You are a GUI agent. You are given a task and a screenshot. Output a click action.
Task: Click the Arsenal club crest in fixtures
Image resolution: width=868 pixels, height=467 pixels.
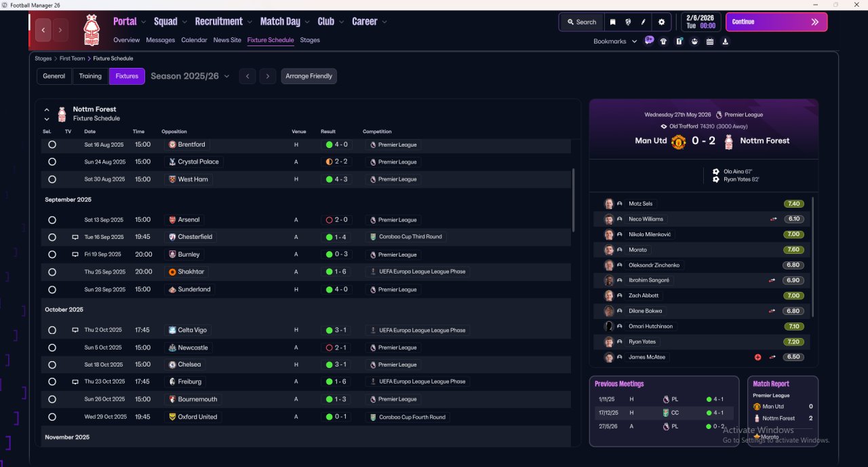click(172, 220)
